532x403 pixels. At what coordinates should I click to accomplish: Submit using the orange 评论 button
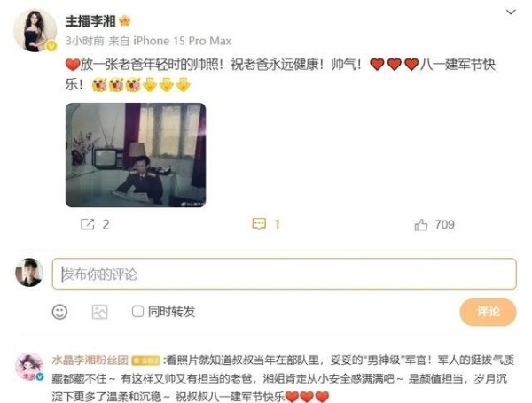click(488, 312)
